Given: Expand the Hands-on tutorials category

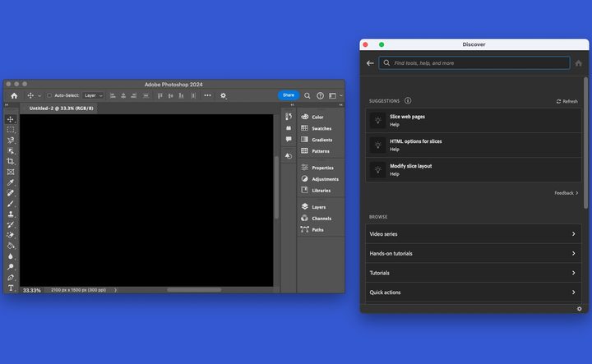Looking at the screenshot, I should pyautogui.click(x=473, y=253).
